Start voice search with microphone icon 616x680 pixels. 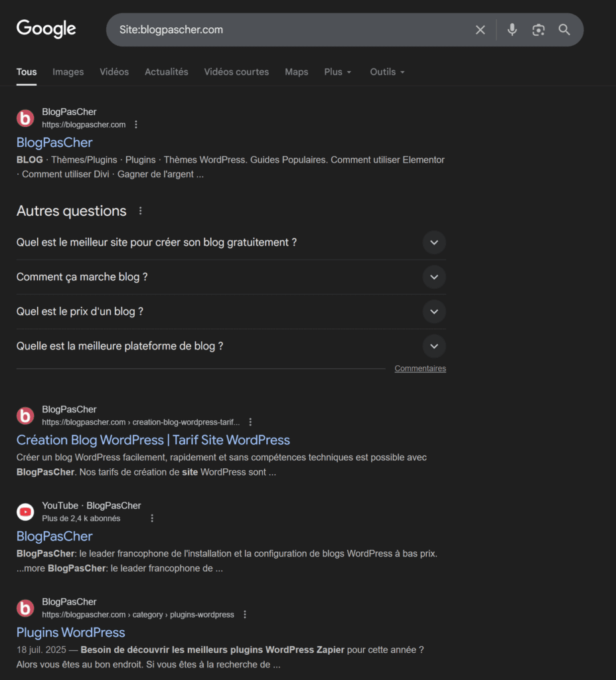[x=512, y=30]
